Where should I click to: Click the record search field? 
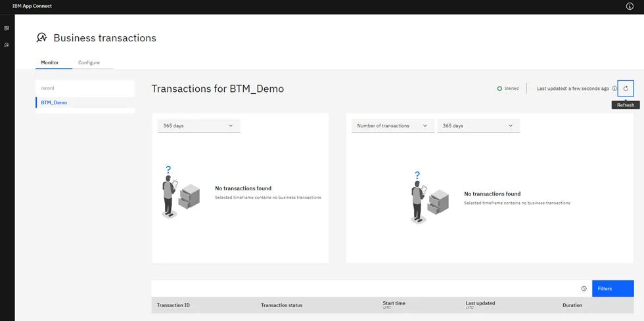pyautogui.click(x=85, y=88)
